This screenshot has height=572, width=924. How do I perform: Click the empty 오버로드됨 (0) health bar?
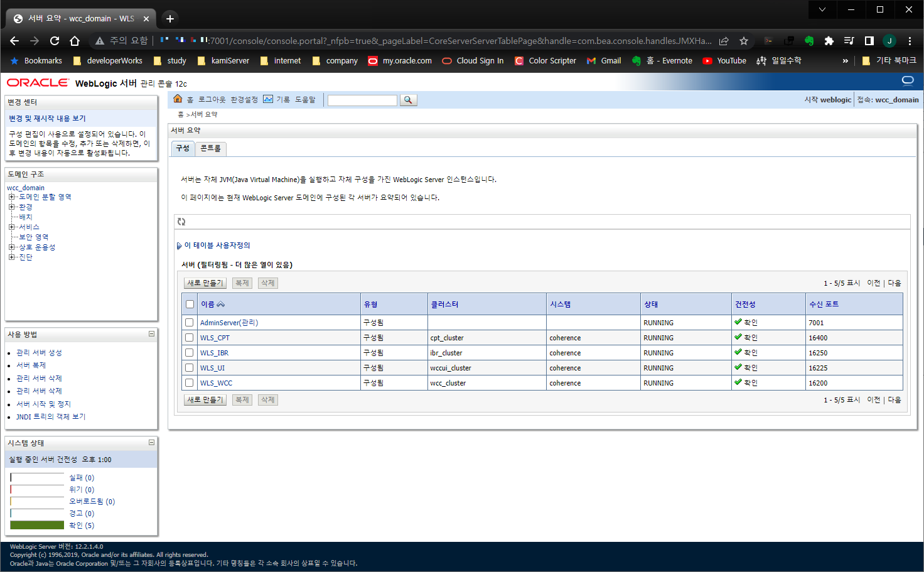click(37, 501)
